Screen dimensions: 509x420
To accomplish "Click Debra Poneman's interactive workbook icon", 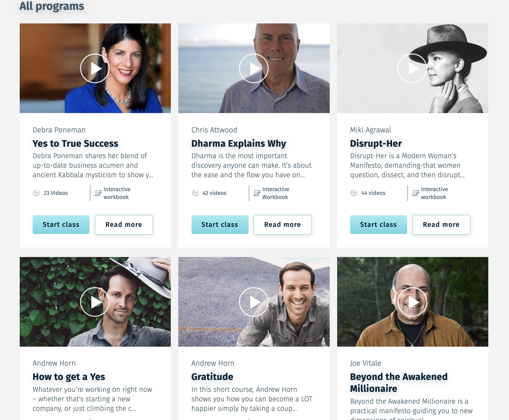I will [98, 193].
